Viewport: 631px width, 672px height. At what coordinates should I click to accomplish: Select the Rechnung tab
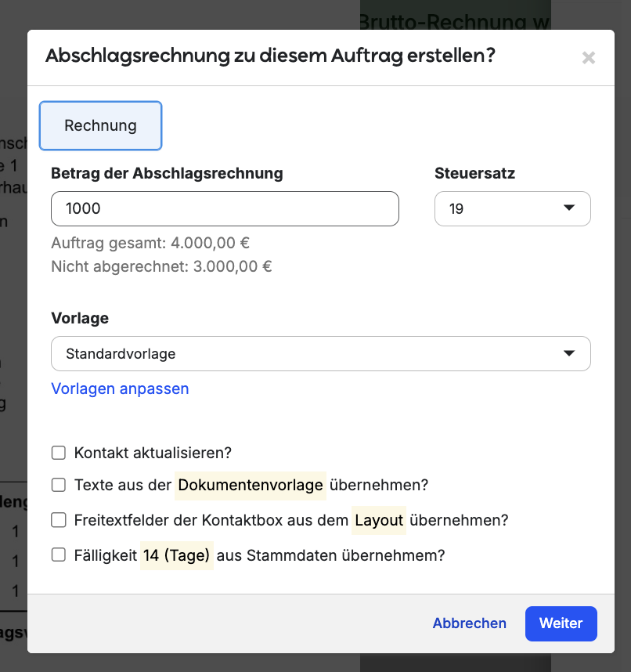click(x=100, y=125)
